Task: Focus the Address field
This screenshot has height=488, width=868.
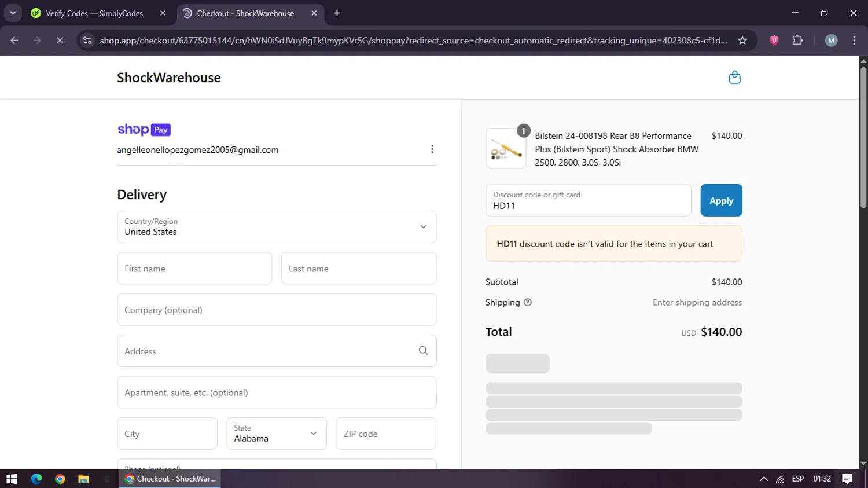Action: (x=277, y=351)
